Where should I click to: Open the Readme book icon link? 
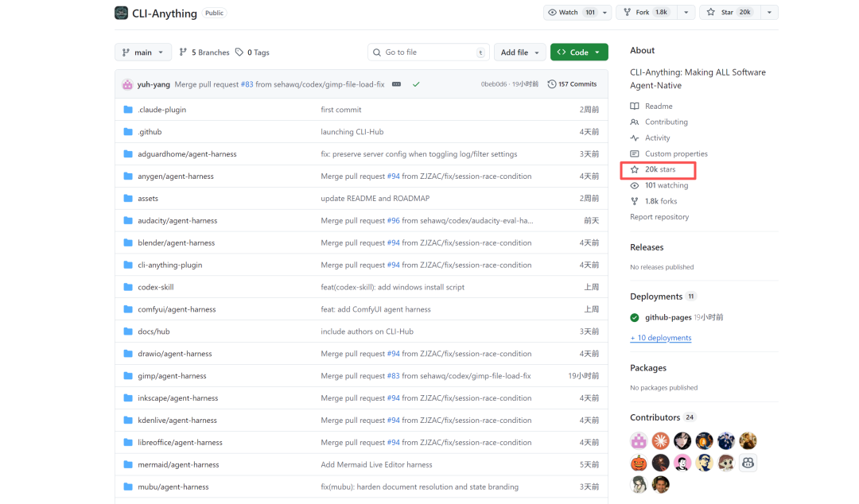tap(635, 107)
